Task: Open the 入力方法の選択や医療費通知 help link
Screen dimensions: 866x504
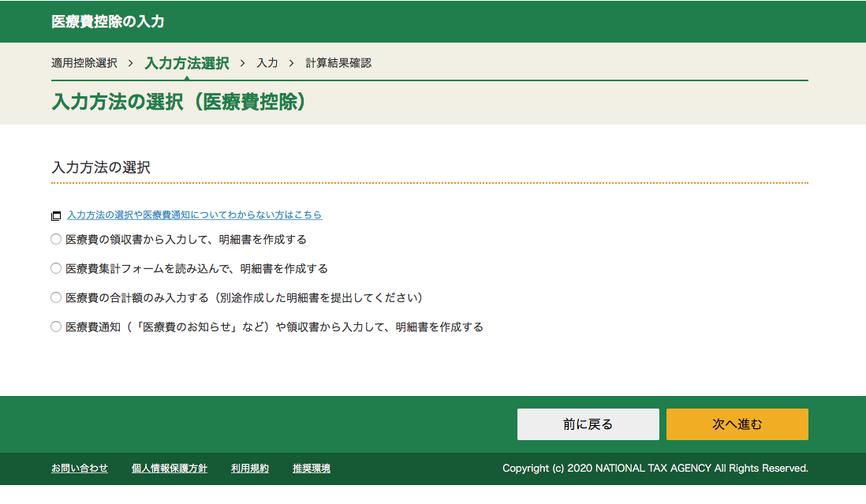Action: [x=194, y=215]
